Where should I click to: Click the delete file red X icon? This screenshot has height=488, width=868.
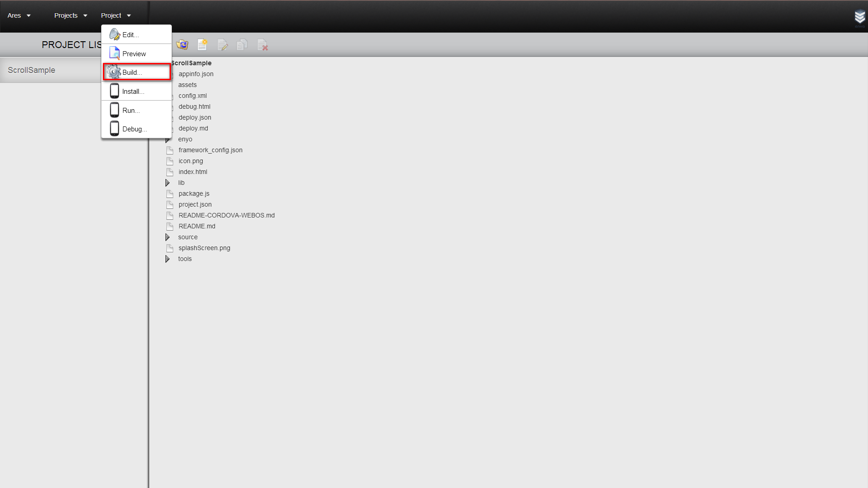262,45
